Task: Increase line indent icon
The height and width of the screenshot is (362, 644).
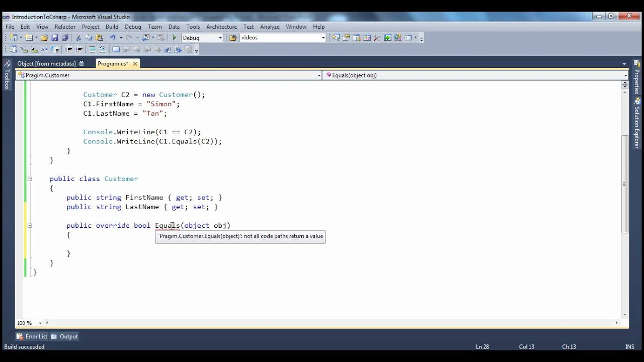Action: click(x=79, y=49)
